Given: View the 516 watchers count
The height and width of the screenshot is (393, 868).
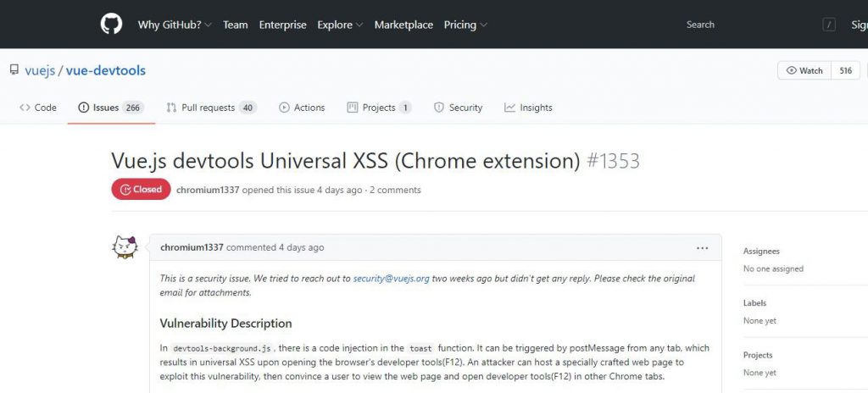Looking at the screenshot, I should pyautogui.click(x=845, y=70).
